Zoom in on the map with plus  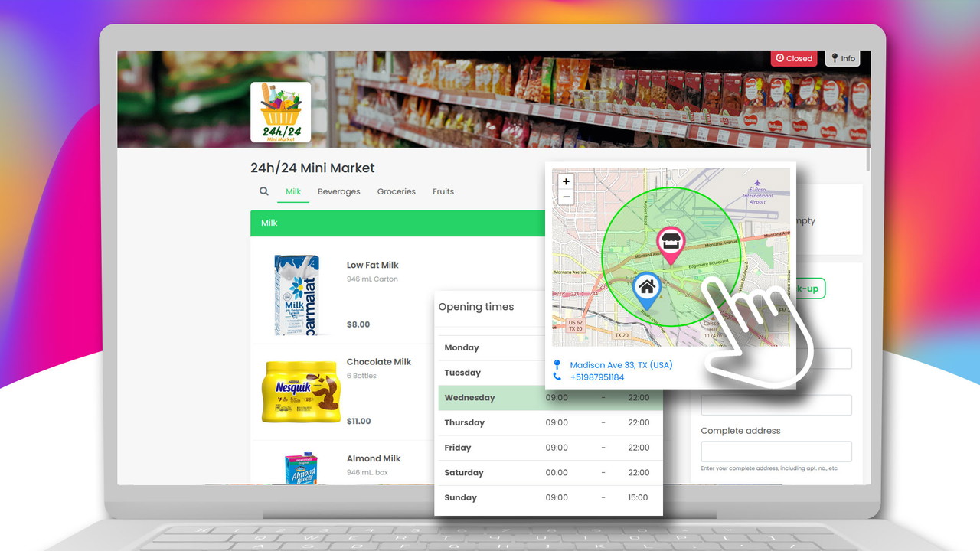tap(566, 182)
